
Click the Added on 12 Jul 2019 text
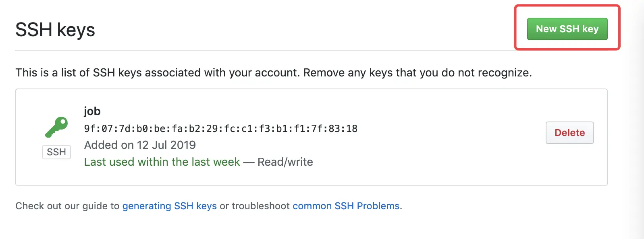(x=140, y=145)
